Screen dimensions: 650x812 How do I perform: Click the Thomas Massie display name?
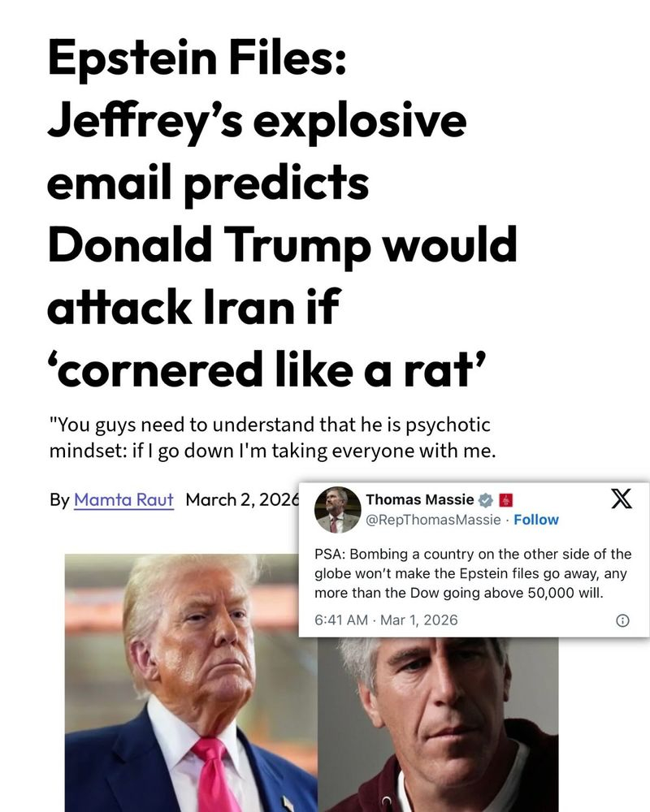tap(419, 499)
